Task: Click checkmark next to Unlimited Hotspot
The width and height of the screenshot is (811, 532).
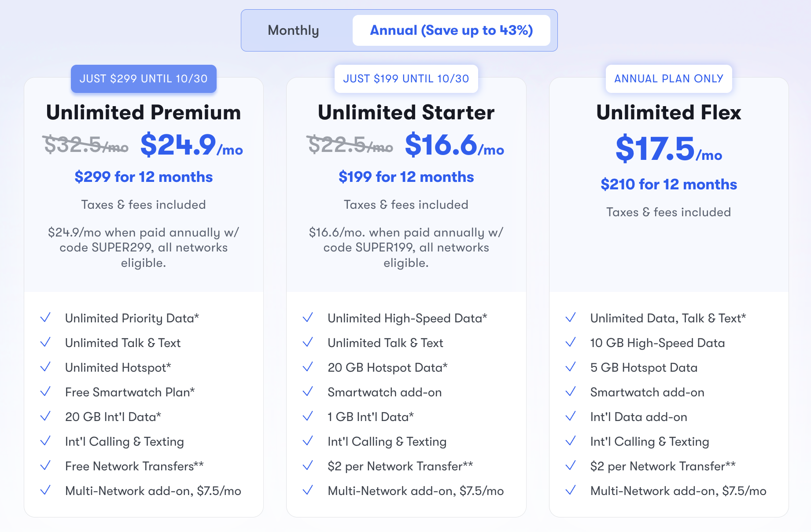Action: point(45,367)
